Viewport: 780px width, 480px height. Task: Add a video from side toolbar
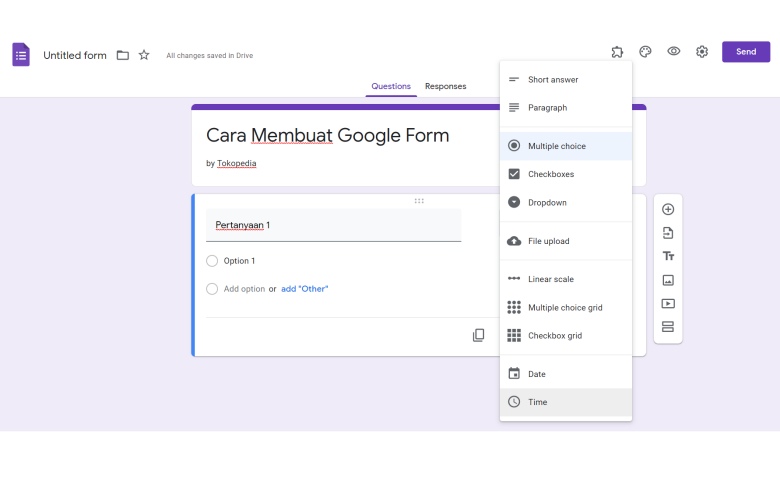tap(668, 303)
